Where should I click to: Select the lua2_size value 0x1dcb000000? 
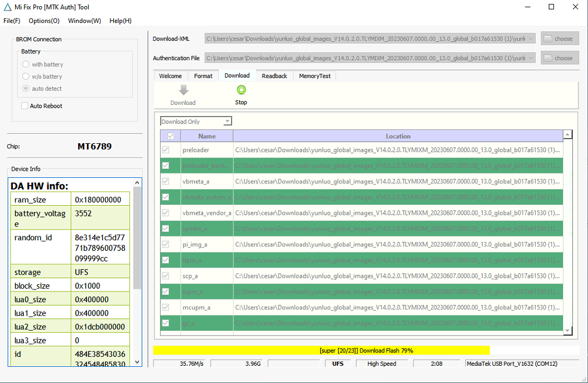pos(100,327)
